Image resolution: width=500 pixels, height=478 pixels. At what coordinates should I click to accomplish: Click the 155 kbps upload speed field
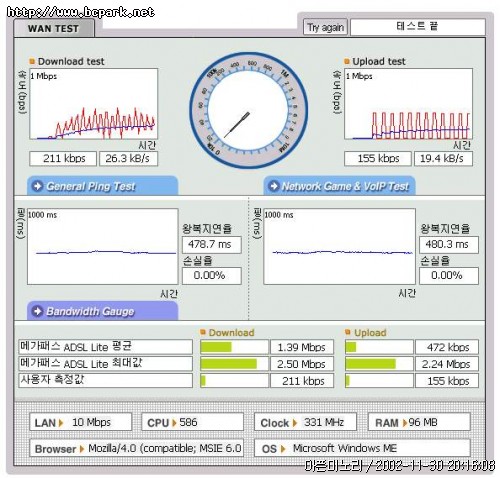[x=378, y=159]
